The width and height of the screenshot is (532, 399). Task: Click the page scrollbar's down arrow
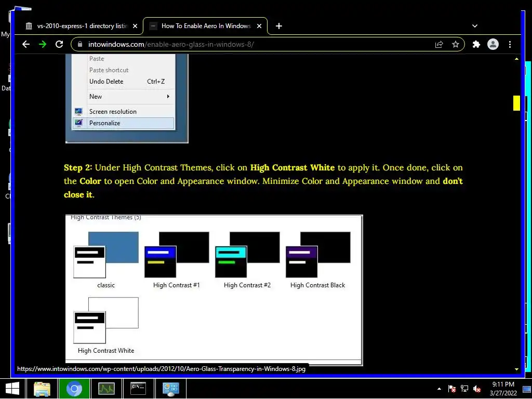[x=516, y=369]
